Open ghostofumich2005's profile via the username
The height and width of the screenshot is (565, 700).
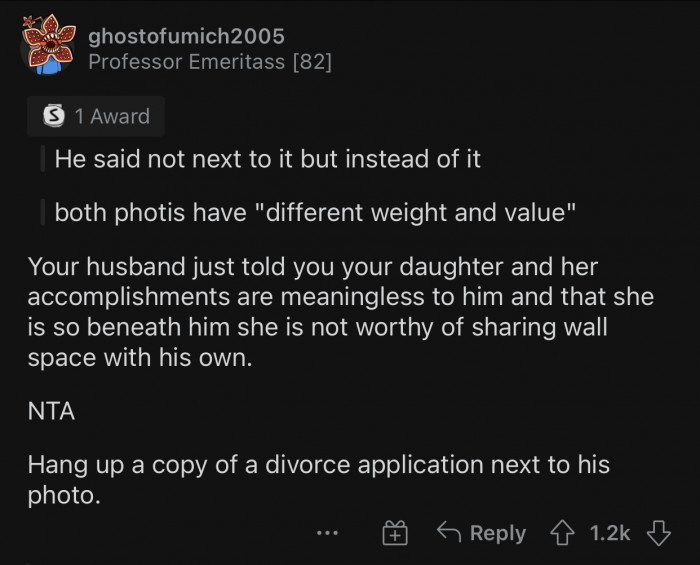coord(186,36)
